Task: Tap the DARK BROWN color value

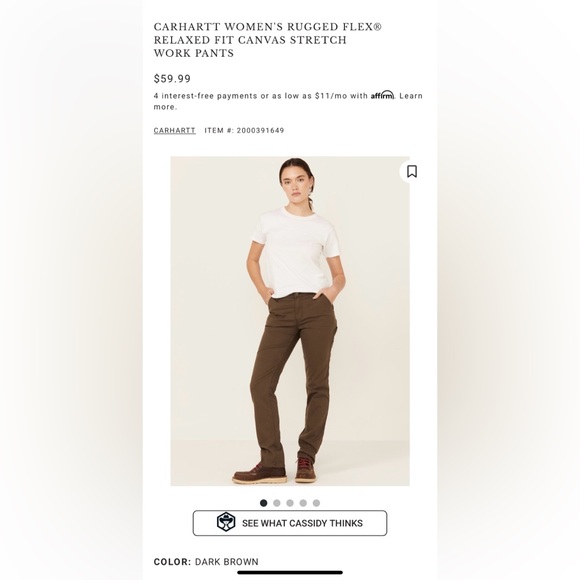Action: [x=227, y=562]
